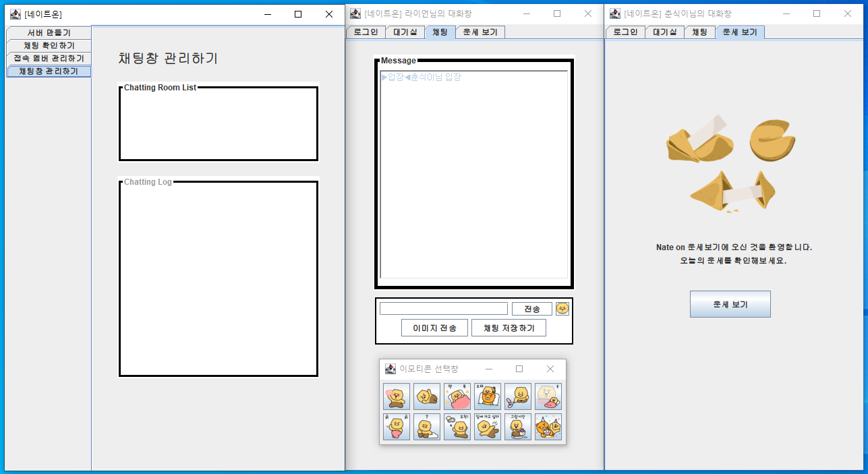Viewport: 868px width, 474px height.
Task: Select 운세 보기 tab in 춘식이's window
Action: pyautogui.click(x=740, y=32)
